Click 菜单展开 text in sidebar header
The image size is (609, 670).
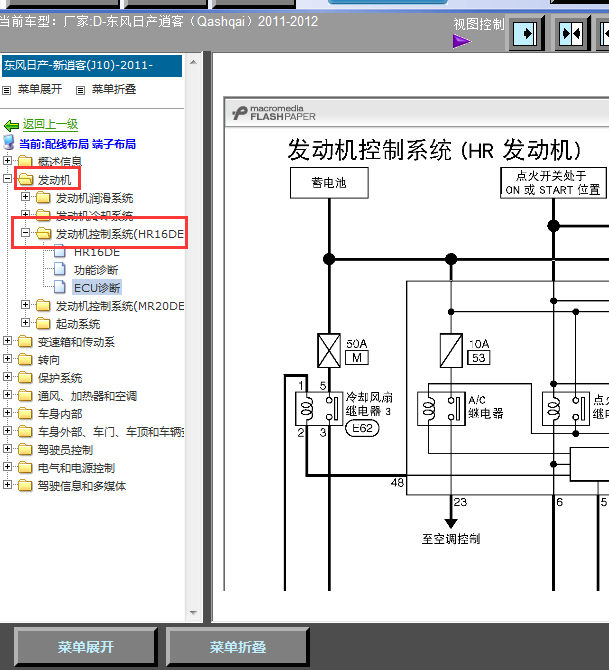(x=40, y=89)
